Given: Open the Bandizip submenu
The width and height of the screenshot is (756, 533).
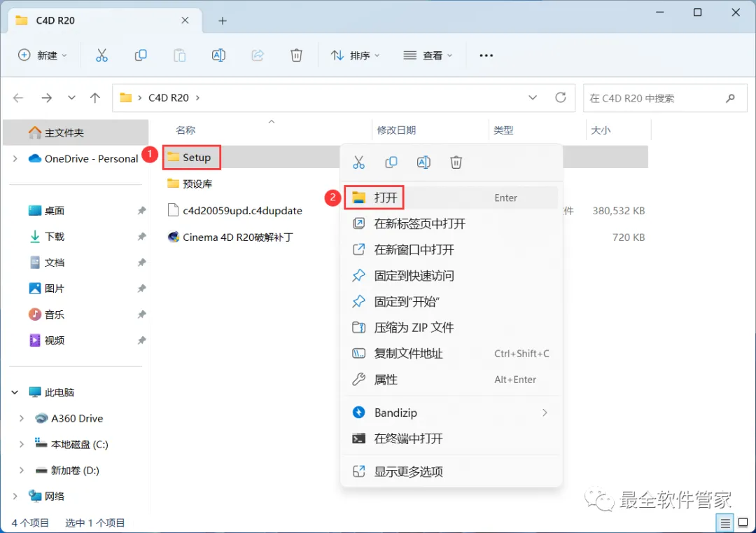Looking at the screenshot, I should pos(451,413).
